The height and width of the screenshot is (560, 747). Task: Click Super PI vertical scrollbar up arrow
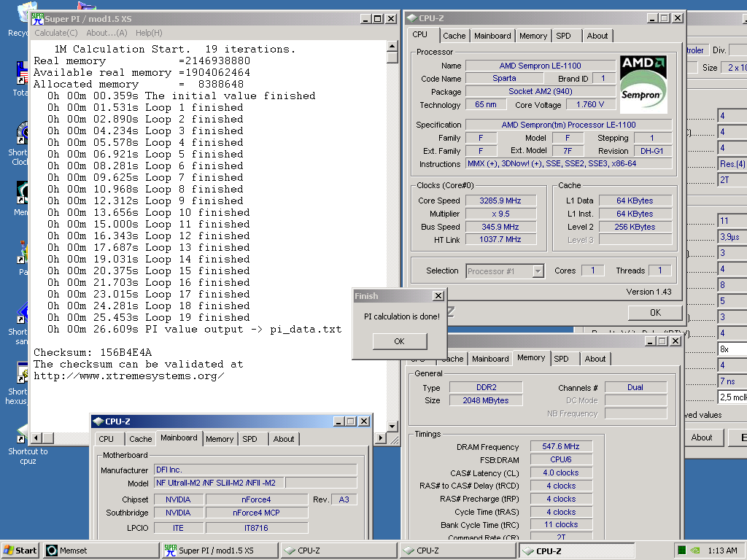pos(392,46)
